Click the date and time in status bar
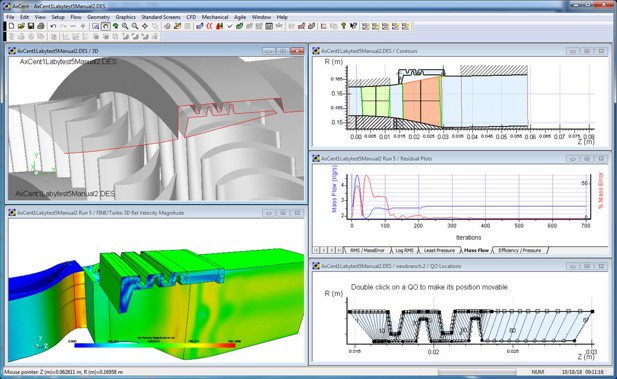 coord(582,372)
